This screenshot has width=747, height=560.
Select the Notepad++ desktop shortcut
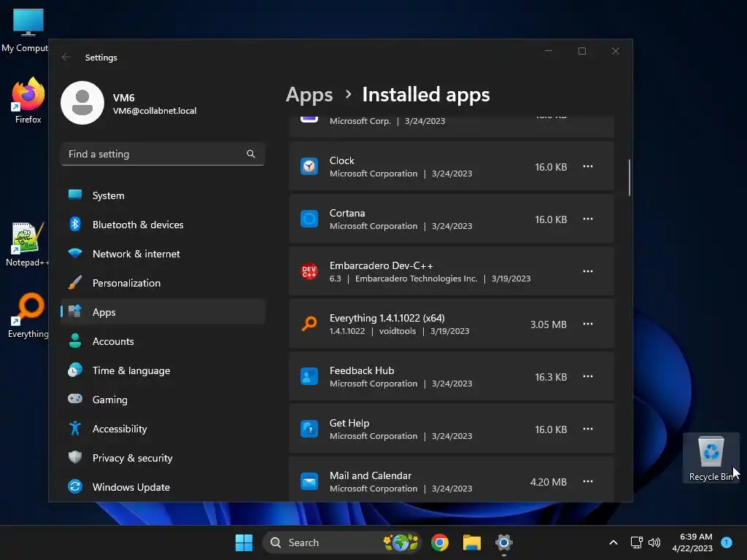(27, 244)
